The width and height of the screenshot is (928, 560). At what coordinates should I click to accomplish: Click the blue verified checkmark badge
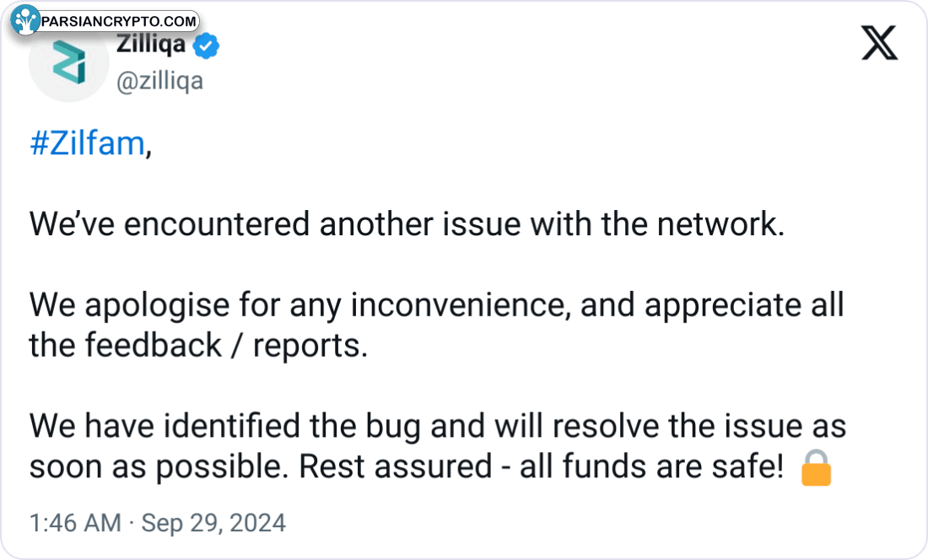tap(206, 46)
